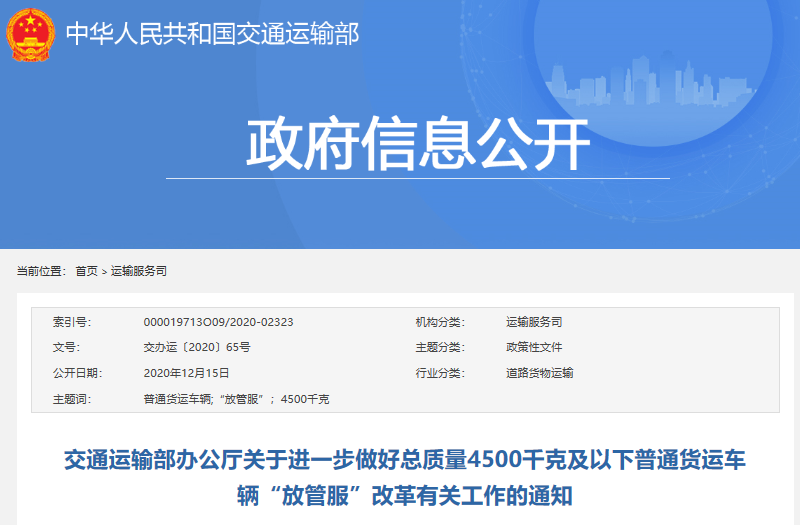Click the publication date 2020年12月15日
The height and width of the screenshot is (525, 800).
click(x=187, y=373)
